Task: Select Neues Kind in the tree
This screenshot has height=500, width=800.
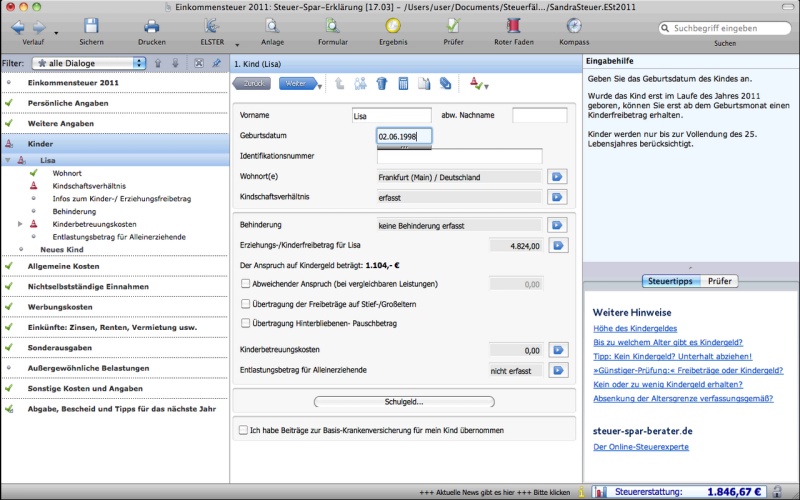Action: pyautogui.click(x=62, y=249)
